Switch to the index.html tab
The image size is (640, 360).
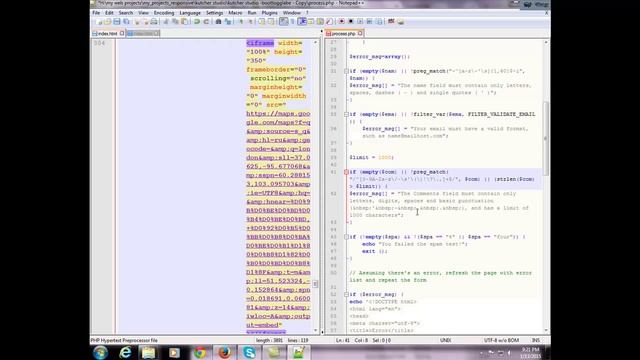pyautogui.click(x=107, y=33)
